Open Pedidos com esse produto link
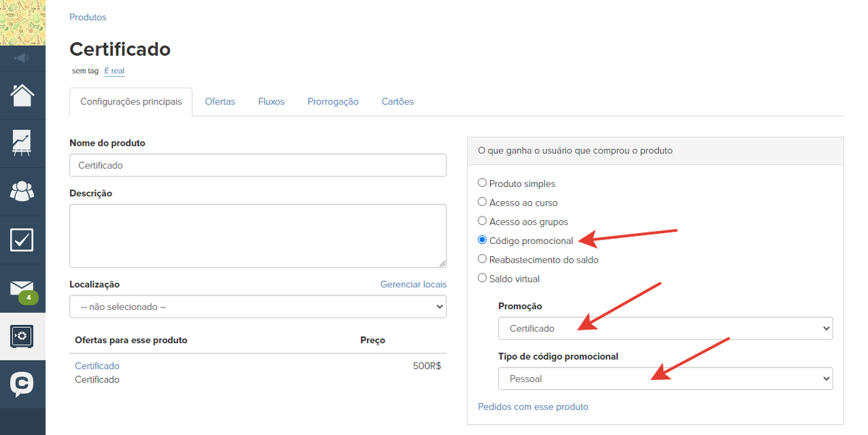Viewport: 868px width, 435px height. coord(533,407)
